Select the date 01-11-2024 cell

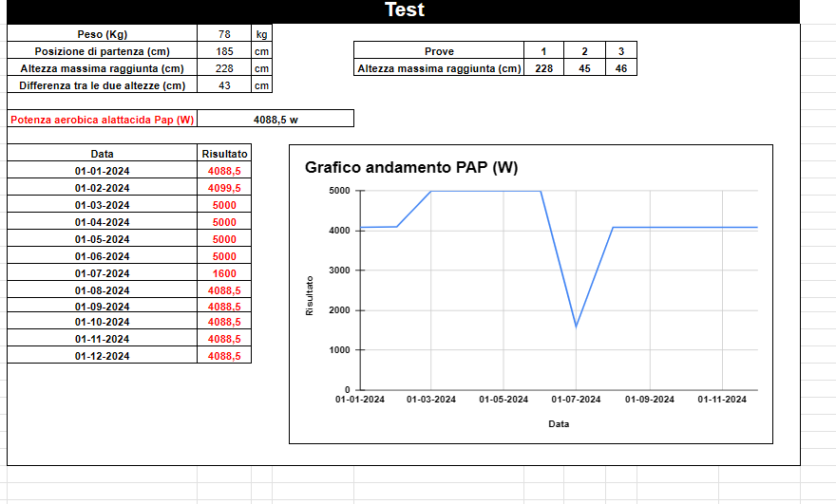(102, 338)
